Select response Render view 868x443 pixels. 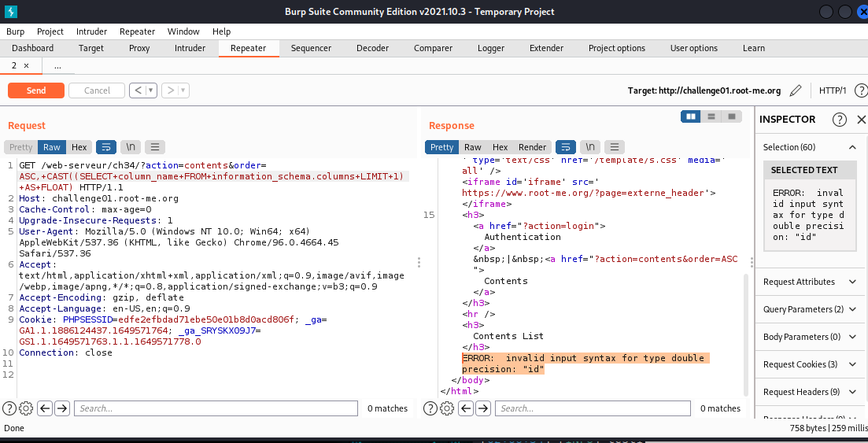[532, 147]
